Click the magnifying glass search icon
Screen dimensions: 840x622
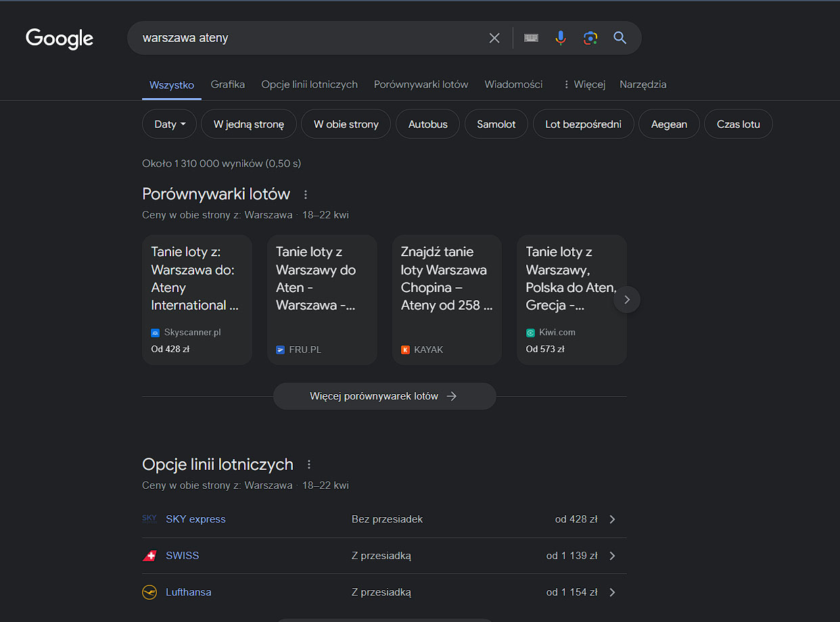click(620, 38)
